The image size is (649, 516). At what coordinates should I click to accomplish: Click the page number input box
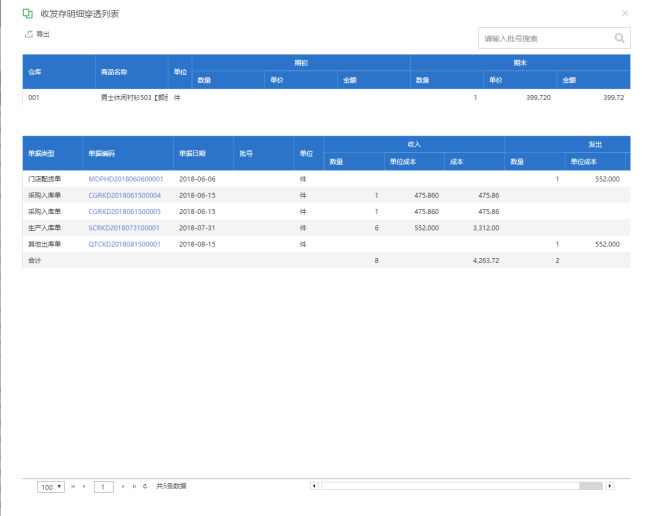tap(103, 487)
